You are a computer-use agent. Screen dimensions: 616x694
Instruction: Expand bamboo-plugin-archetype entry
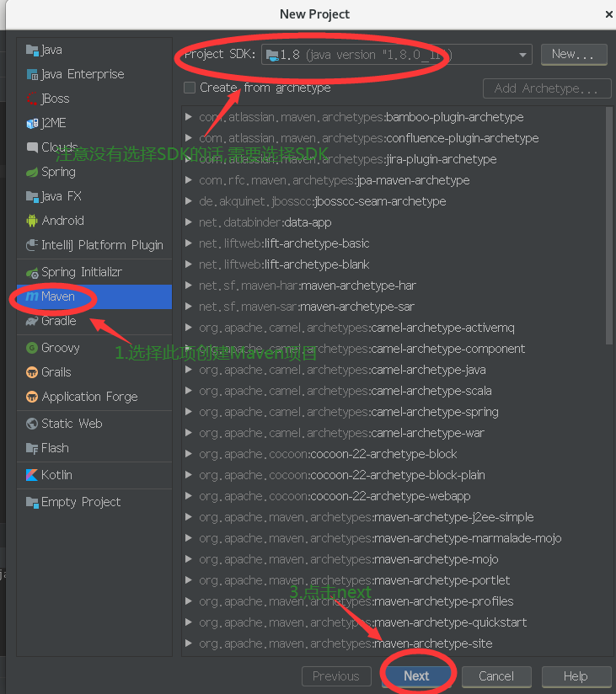(189, 117)
